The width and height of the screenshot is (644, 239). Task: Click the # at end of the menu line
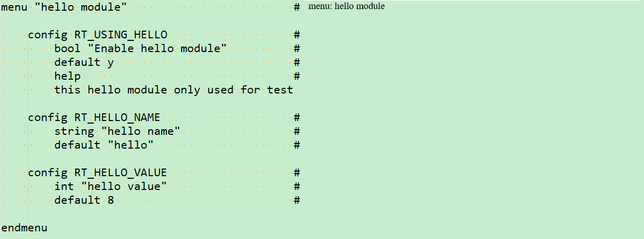pos(297,7)
